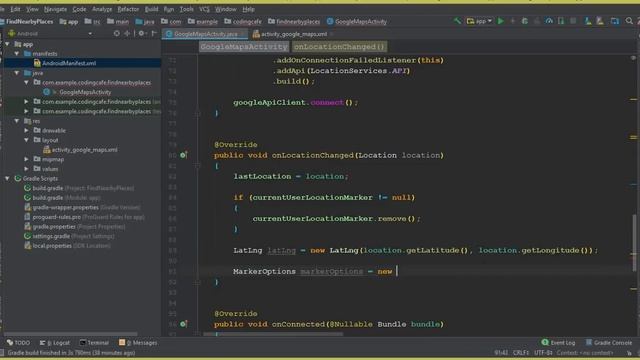
Task: Run the app with green play button
Action: click(x=500, y=21)
